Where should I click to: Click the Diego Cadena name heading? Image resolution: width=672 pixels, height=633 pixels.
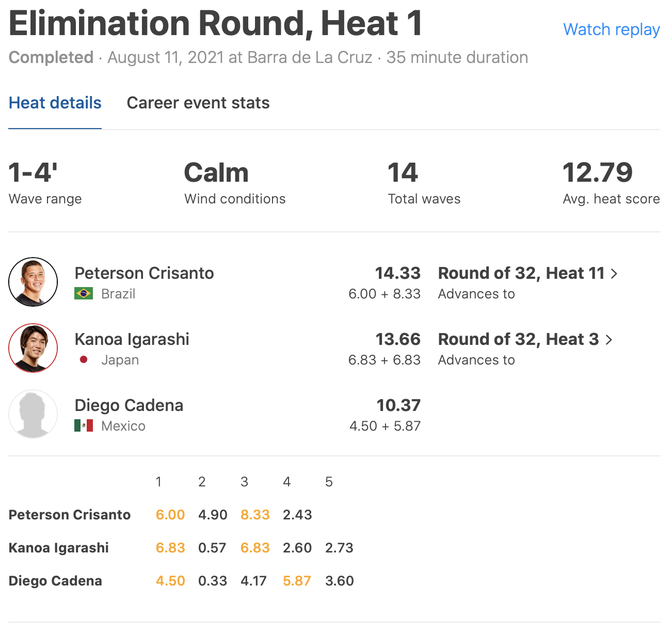[x=129, y=405]
